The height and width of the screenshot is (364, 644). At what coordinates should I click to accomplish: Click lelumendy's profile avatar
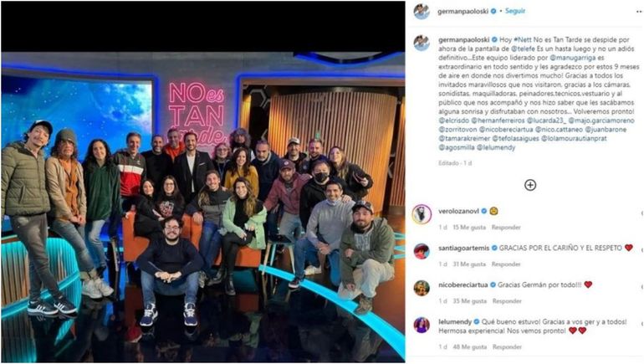(x=422, y=325)
